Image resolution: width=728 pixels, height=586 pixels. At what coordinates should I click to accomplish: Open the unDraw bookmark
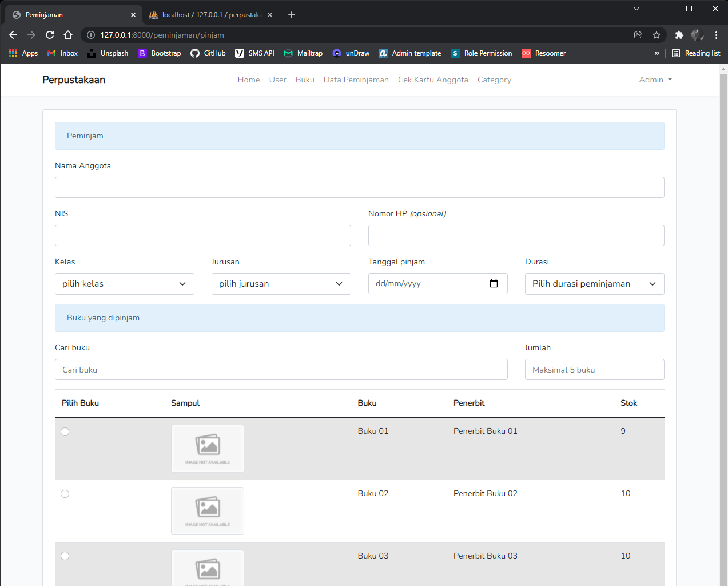tap(351, 53)
